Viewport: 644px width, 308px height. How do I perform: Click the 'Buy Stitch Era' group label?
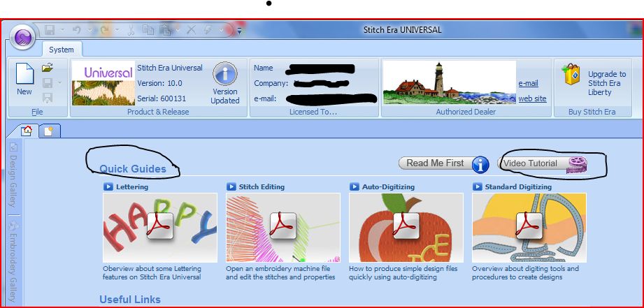[x=592, y=112]
